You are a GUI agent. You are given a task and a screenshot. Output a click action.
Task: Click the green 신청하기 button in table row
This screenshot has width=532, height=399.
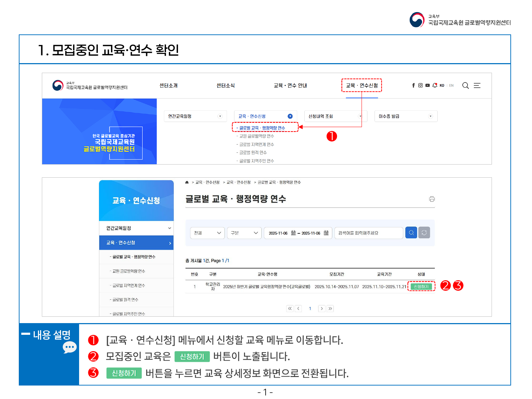pyautogui.click(x=421, y=287)
